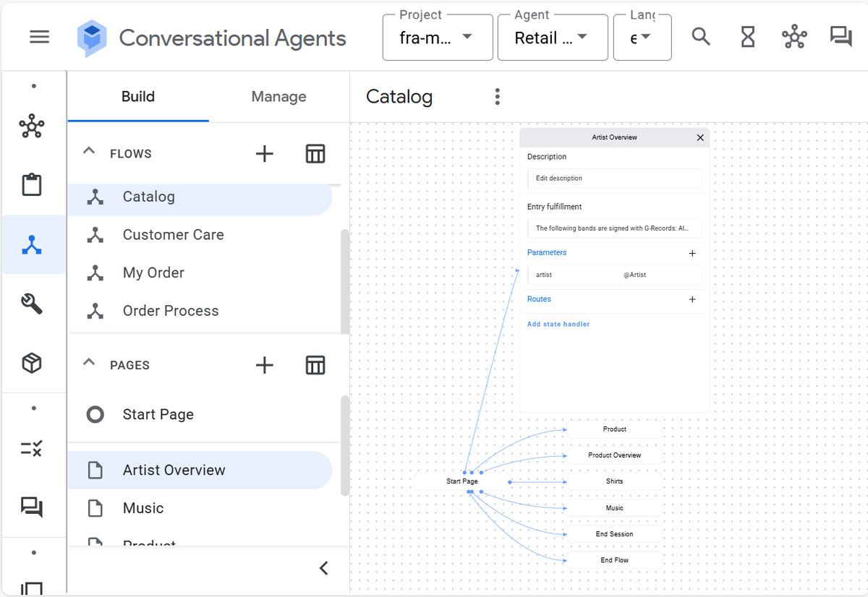The height and width of the screenshot is (597, 868).
Task: Click the checklist validation icon in the left rail
Action: (x=33, y=448)
